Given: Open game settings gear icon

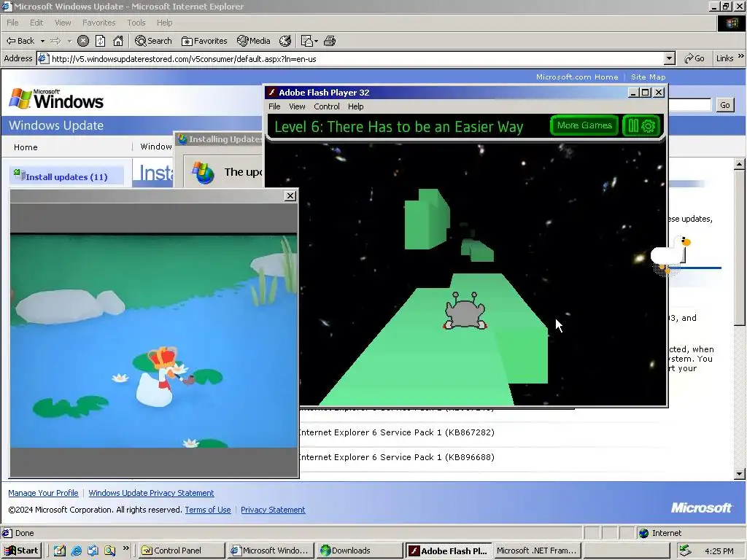Looking at the screenshot, I should point(649,126).
